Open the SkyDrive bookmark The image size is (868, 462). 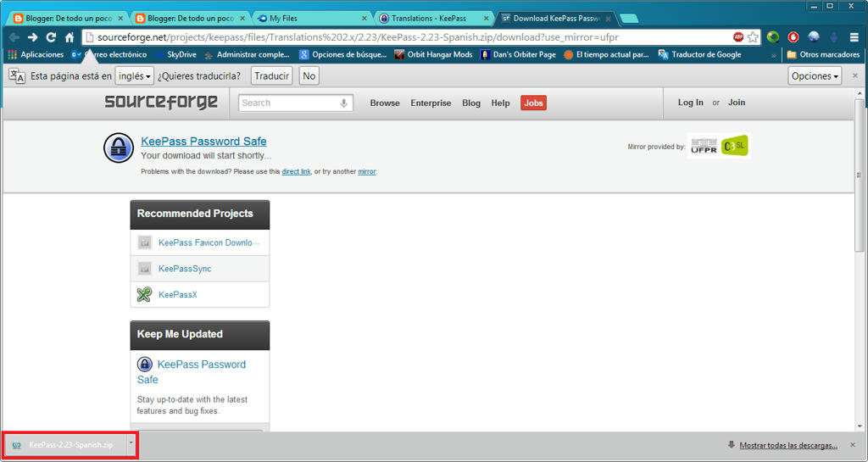[175, 54]
